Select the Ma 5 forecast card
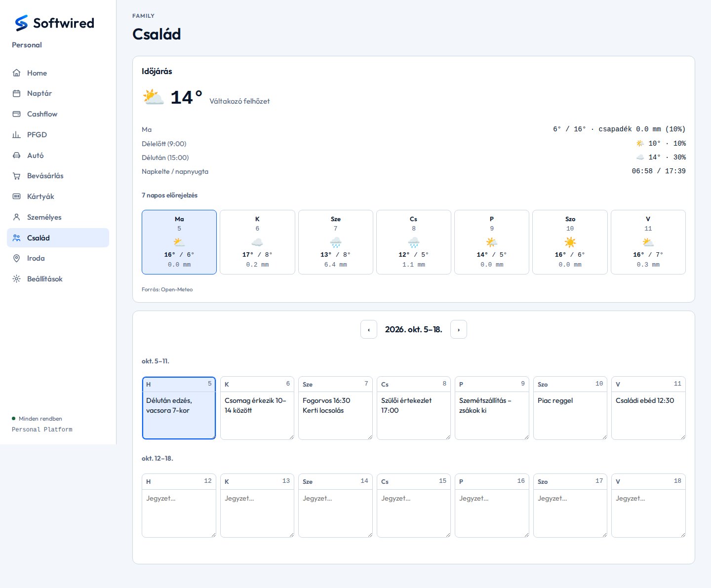Viewport: 711px width, 588px height. [179, 242]
